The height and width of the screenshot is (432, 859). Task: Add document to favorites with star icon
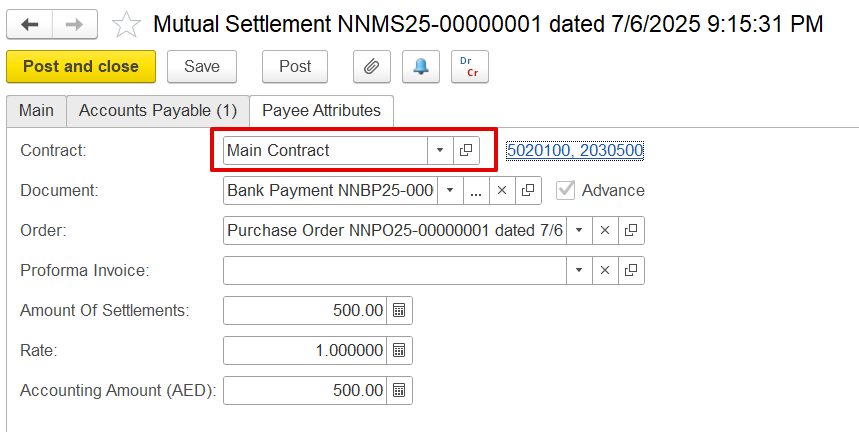(126, 24)
